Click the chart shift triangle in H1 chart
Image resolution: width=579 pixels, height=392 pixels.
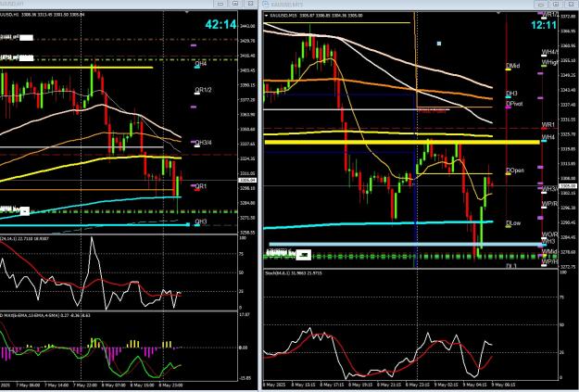coord(187,13)
